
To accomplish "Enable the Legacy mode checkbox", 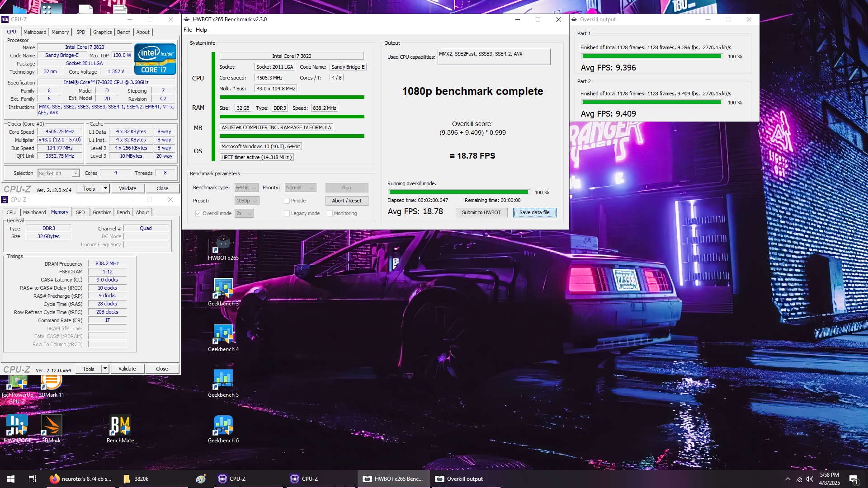I will (x=287, y=213).
